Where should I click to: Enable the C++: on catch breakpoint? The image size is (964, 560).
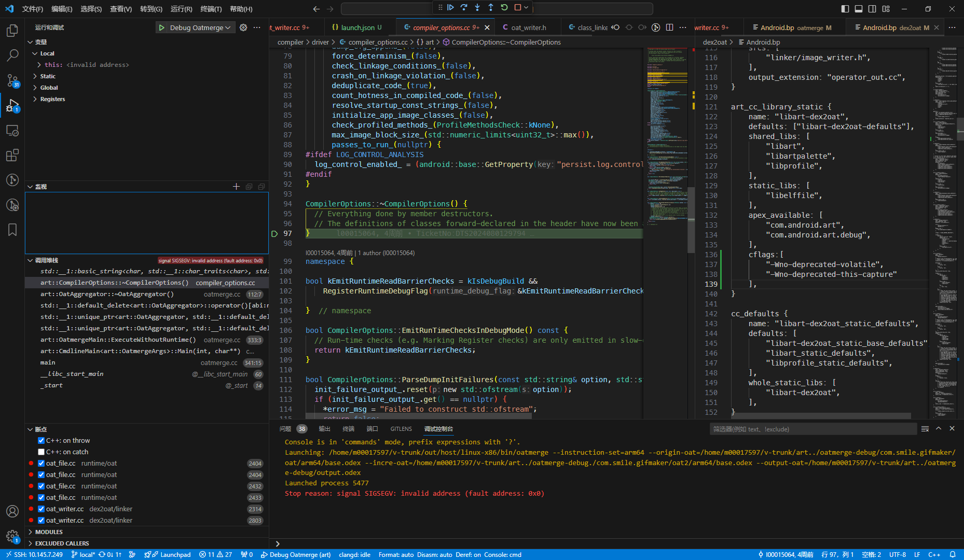click(x=41, y=452)
